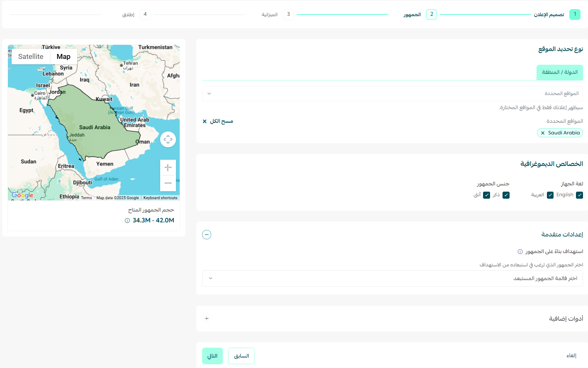Select the Country / Region tab
Viewport: 588px width, 368px height.
coord(559,72)
